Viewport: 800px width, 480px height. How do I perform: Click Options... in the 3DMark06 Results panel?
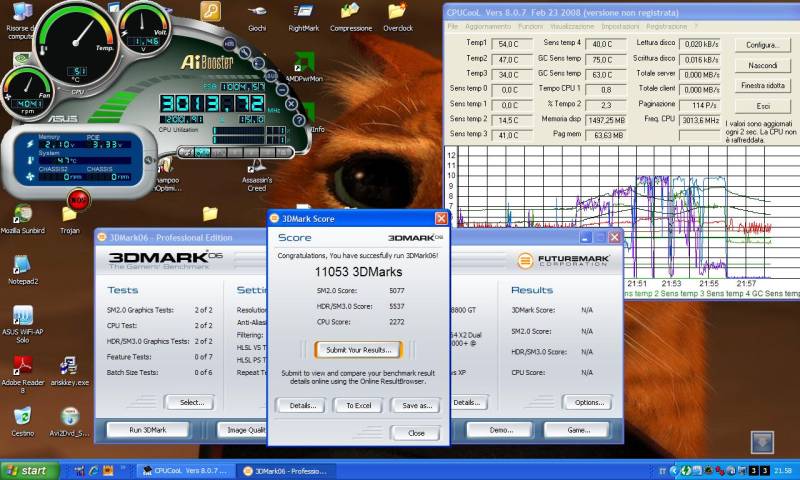588,402
